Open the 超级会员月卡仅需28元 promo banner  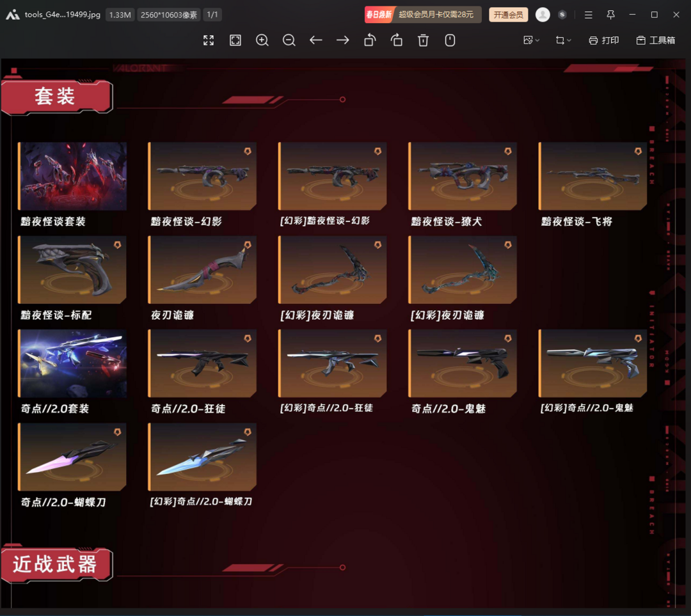click(x=423, y=15)
